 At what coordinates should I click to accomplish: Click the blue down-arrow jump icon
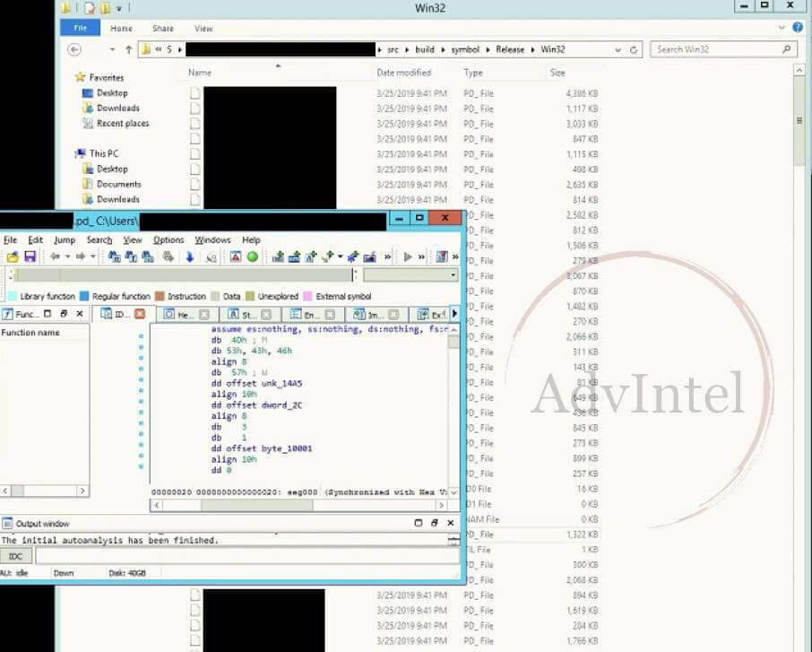tap(189, 256)
